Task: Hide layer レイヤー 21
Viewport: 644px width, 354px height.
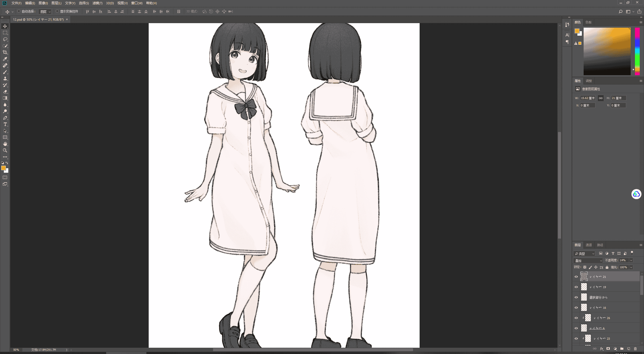Action: 576,277
